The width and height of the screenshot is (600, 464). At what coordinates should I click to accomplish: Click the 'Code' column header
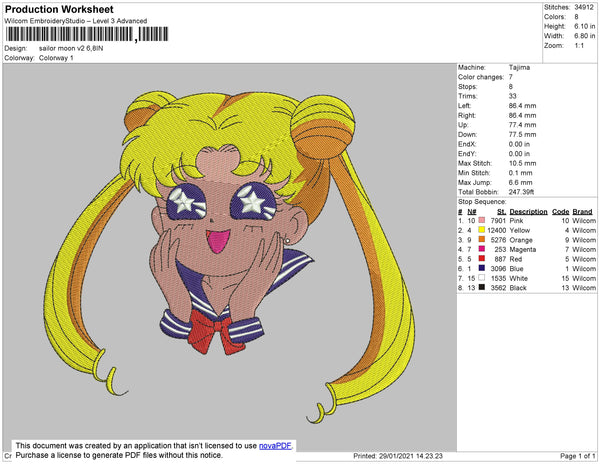click(561, 212)
